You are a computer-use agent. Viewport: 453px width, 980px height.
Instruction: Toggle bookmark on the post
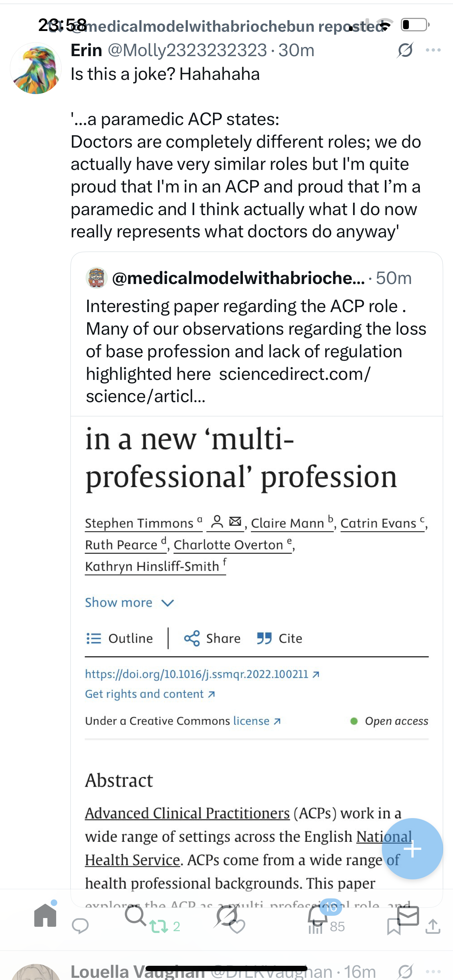pyautogui.click(x=393, y=927)
